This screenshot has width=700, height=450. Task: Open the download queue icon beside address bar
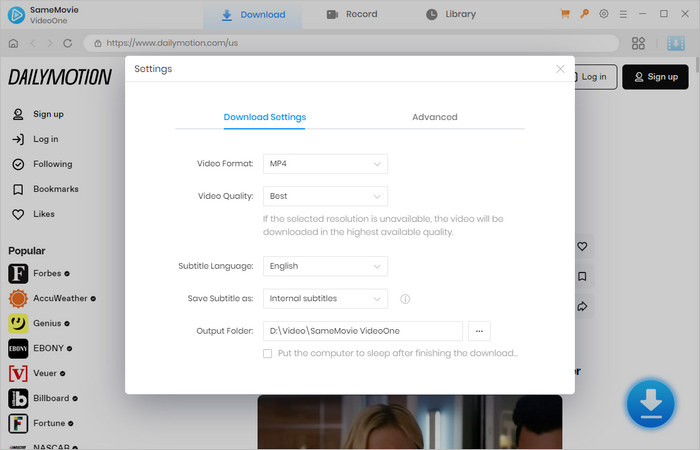676,43
